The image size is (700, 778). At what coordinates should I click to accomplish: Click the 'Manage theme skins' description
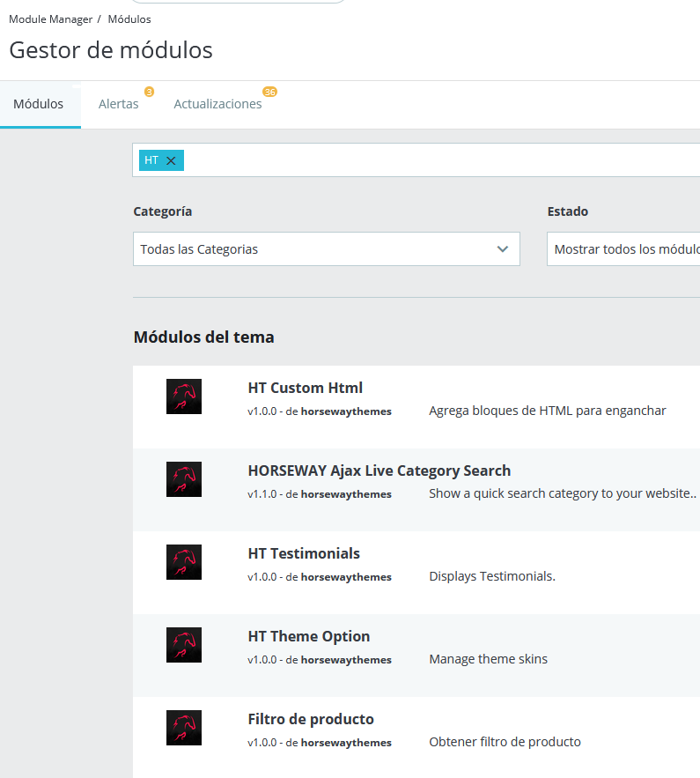pyautogui.click(x=489, y=659)
